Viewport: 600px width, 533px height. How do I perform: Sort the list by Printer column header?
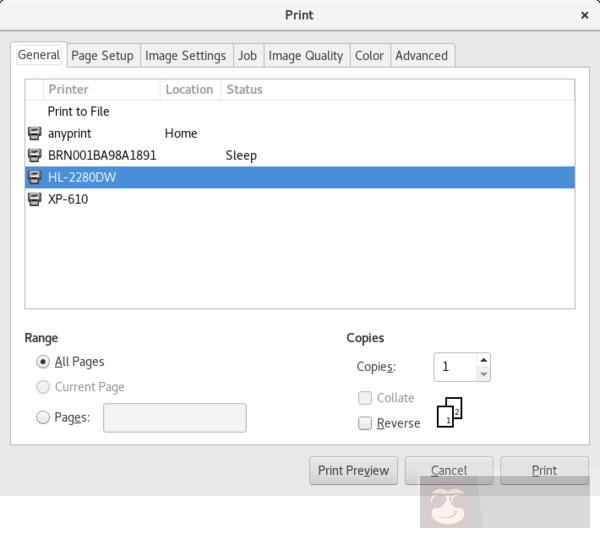click(x=102, y=89)
